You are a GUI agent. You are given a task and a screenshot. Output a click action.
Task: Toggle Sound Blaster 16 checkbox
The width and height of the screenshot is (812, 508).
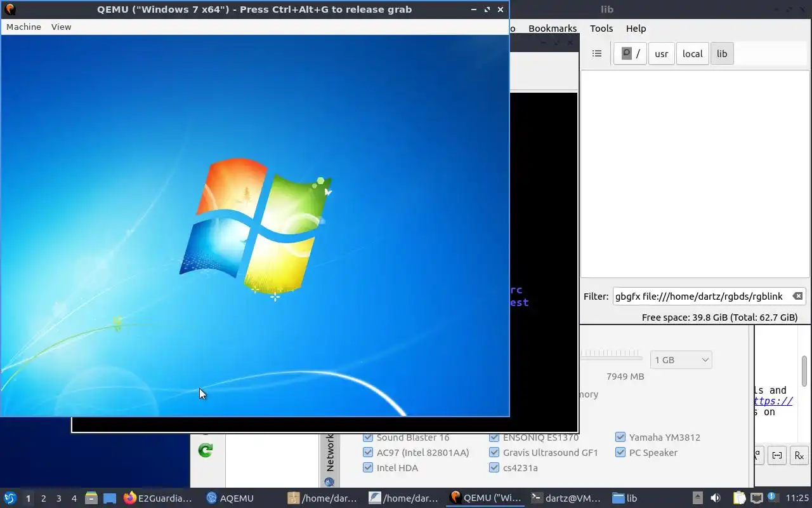coord(367,437)
